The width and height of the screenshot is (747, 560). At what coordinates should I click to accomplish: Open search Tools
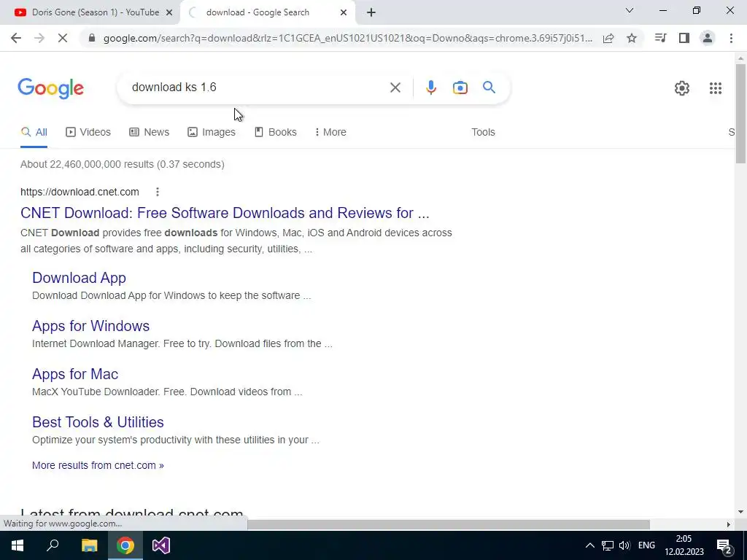point(483,133)
